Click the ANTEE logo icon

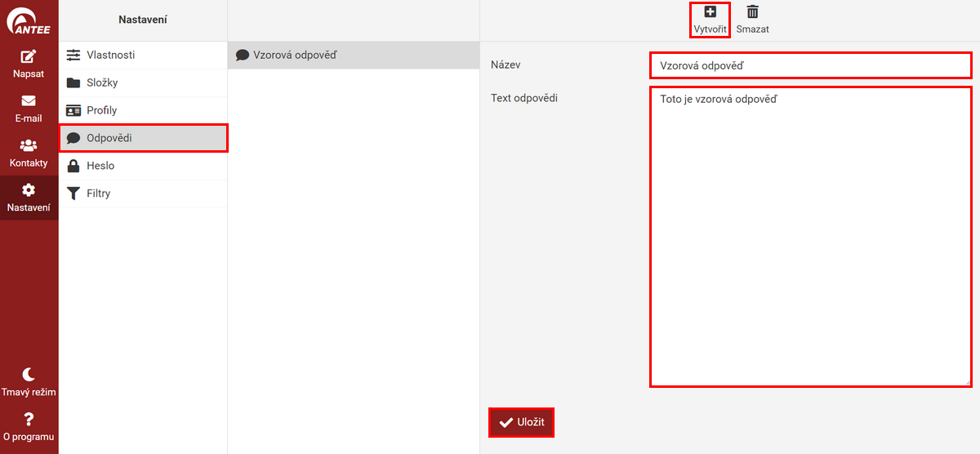coord(29,20)
